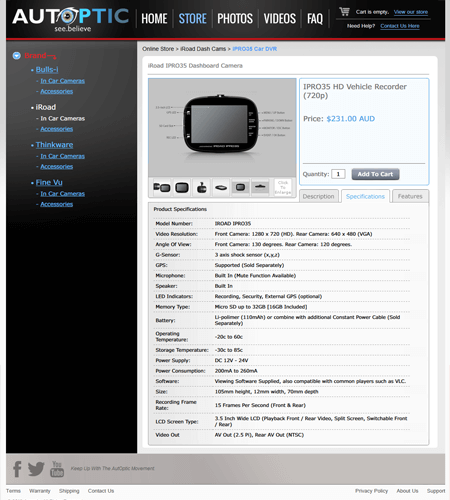Click the Click To Enlarge box
This screenshot has width=450, height=500.
point(283,187)
